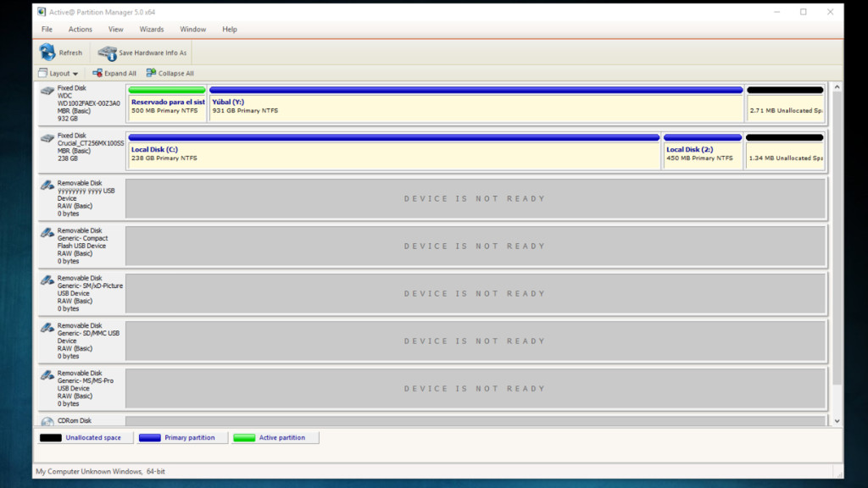Click the Crucial_CT256MX100SS disk model text
This screenshot has width=868, height=488.
(x=91, y=143)
